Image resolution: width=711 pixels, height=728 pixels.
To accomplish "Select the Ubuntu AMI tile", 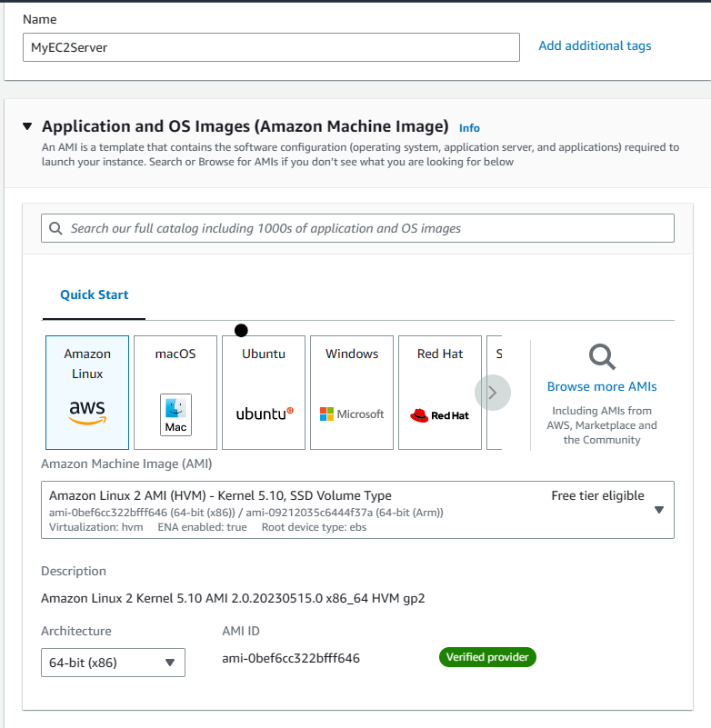I will pyautogui.click(x=264, y=393).
